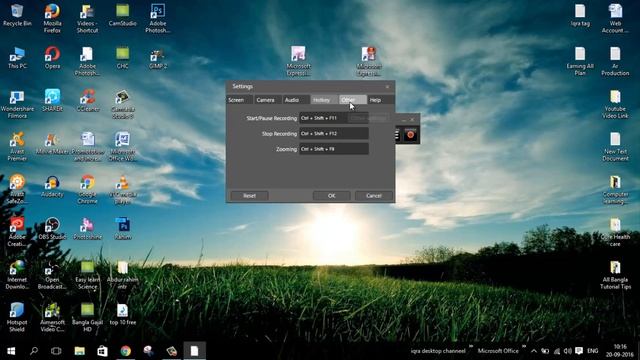Select the Mozilla Firefox desktop icon
The image size is (640, 360).
pos(52,19)
